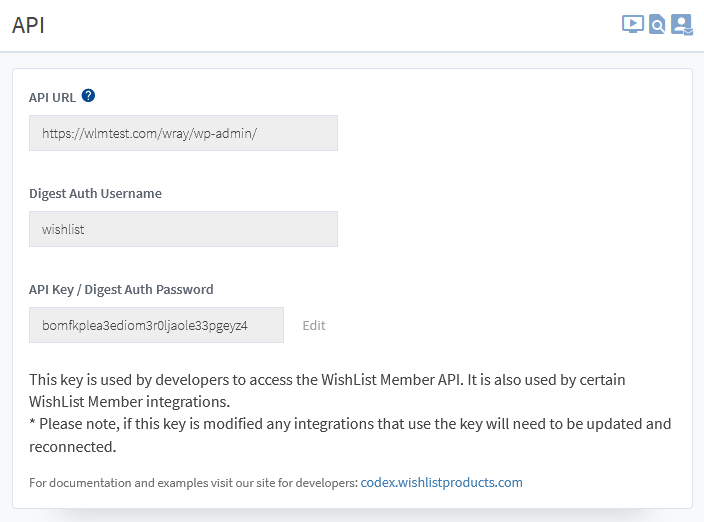Image resolution: width=704 pixels, height=522 pixels.
Task: Click 'For documentation and examples' text
Action: coord(194,483)
